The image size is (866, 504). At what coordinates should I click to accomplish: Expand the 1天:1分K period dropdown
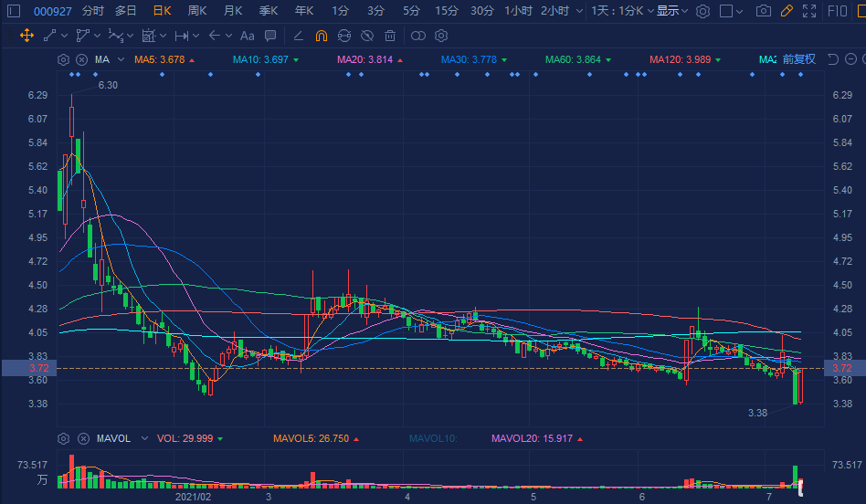click(x=620, y=11)
